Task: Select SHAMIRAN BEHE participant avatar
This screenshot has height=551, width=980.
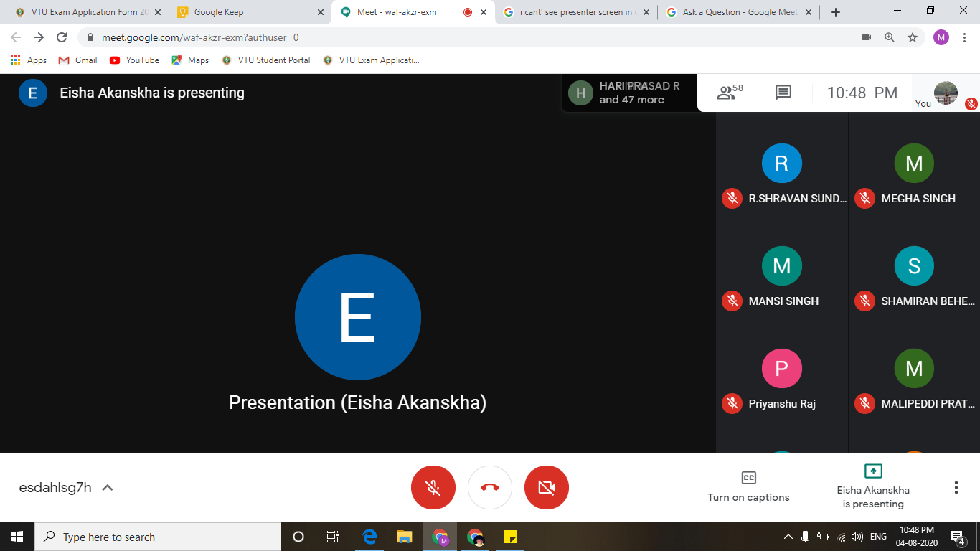Action: [914, 266]
